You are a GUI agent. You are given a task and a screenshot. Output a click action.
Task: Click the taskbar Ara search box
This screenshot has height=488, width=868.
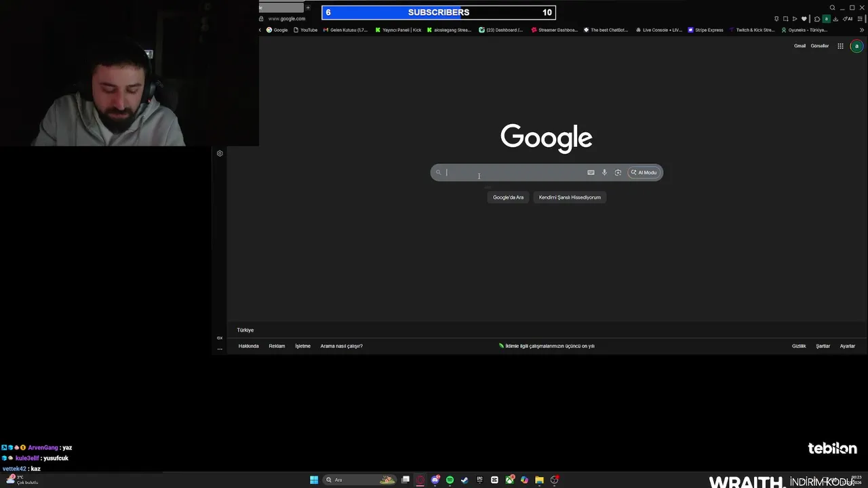point(359,480)
